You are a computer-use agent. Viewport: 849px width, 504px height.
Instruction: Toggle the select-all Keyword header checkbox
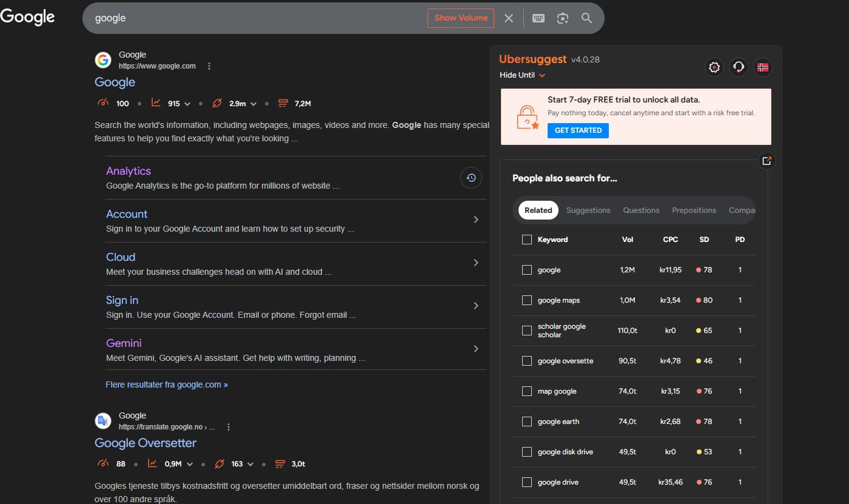526,240
